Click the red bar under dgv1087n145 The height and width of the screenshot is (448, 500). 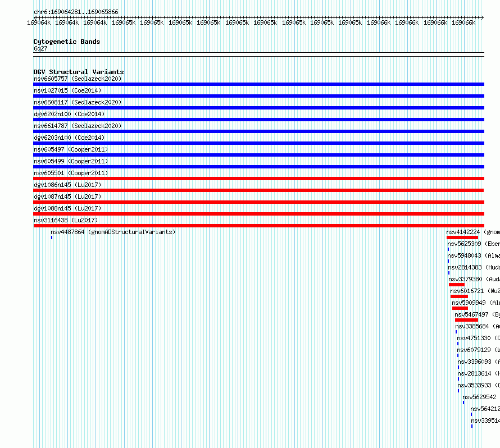pos(258,202)
